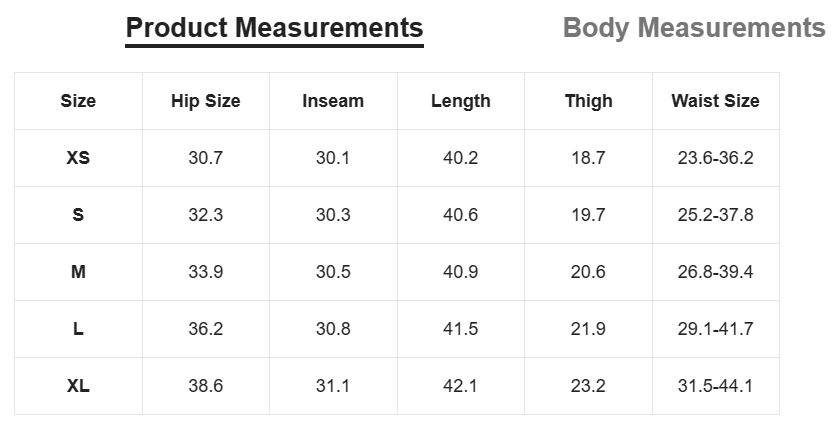Click the L length value 41.5
Screen dimensions: 834x429
tap(461, 329)
